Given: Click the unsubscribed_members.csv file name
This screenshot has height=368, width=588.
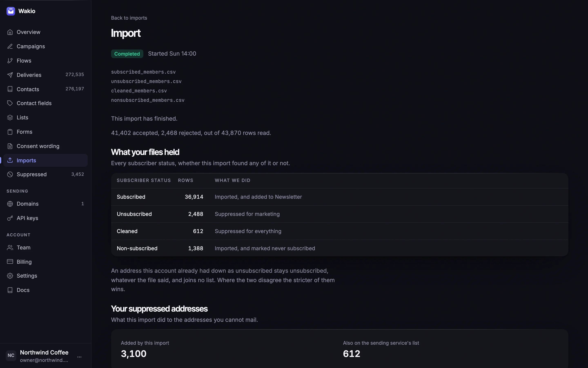Looking at the screenshot, I should [146, 81].
